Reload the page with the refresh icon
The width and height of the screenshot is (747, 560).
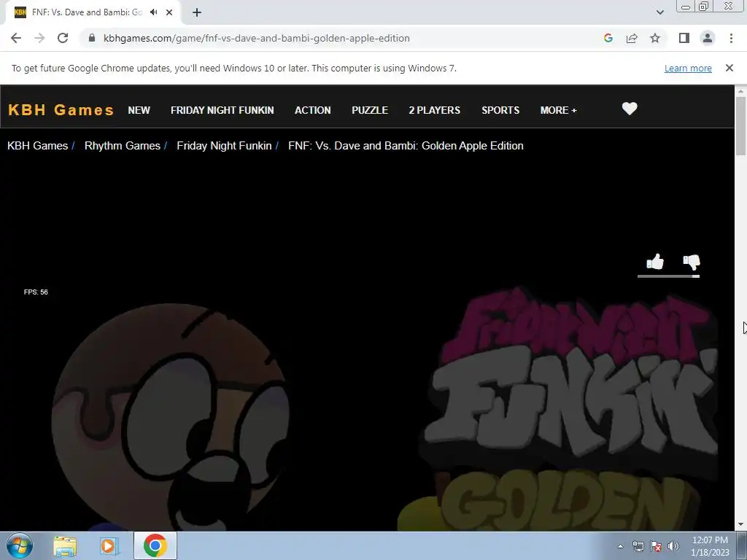63,38
